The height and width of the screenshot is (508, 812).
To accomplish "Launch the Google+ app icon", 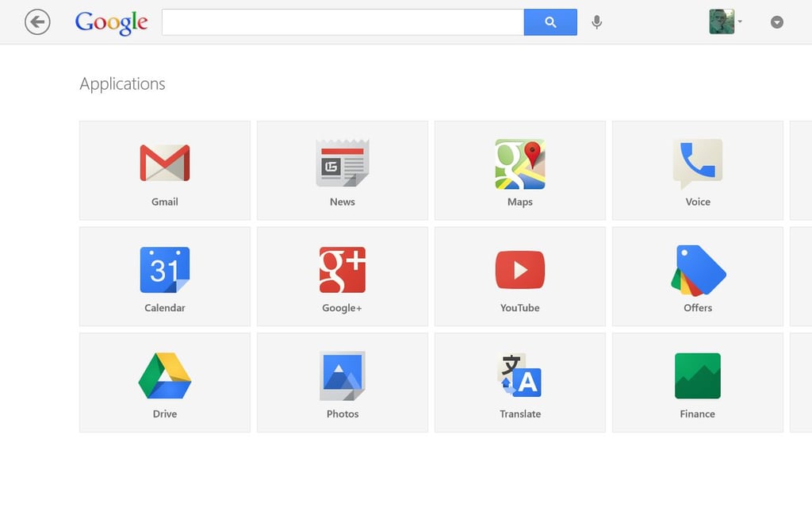I will click(343, 270).
